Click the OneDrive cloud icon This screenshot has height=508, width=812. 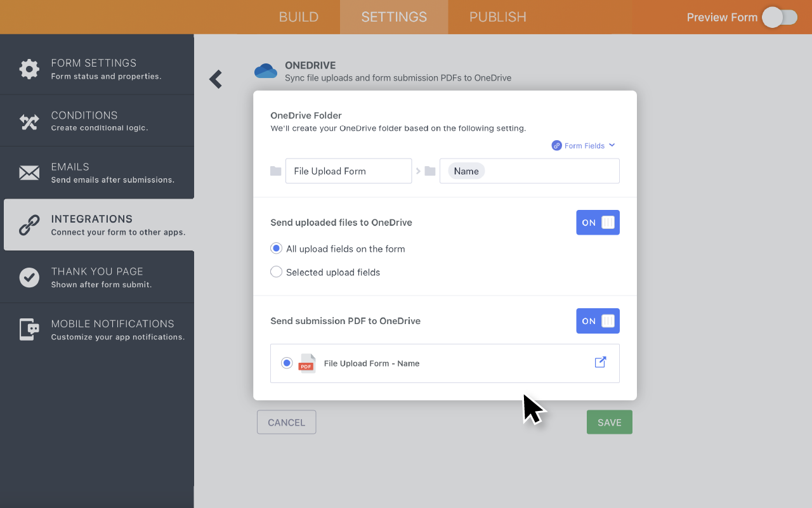click(x=266, y=71)
